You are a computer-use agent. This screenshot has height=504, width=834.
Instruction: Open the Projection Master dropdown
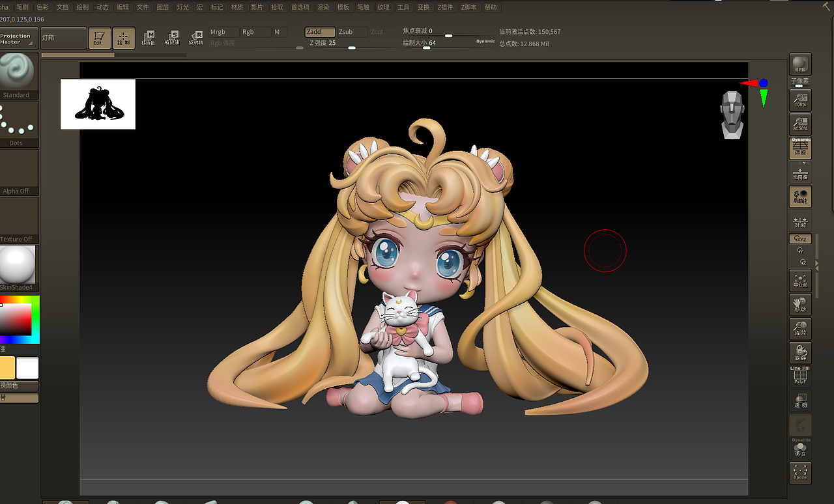point(20,38)
